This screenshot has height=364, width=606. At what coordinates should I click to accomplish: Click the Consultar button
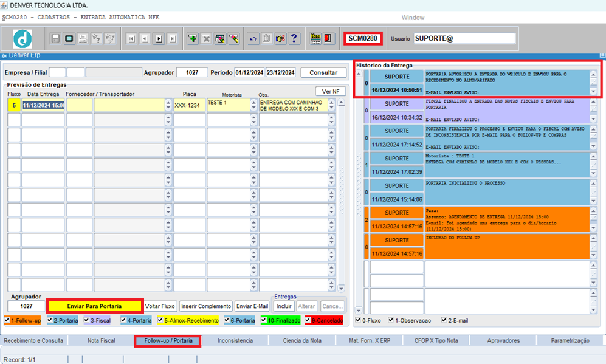(x=323, y=72)
